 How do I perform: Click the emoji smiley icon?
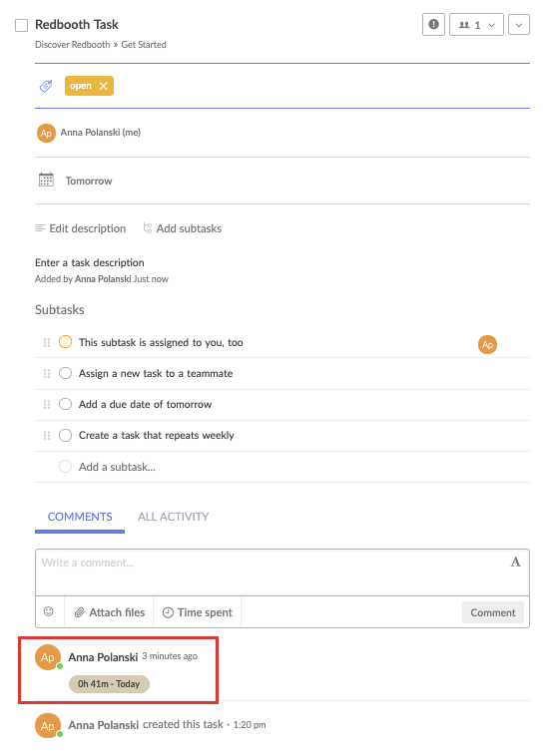tap(49, 611)
